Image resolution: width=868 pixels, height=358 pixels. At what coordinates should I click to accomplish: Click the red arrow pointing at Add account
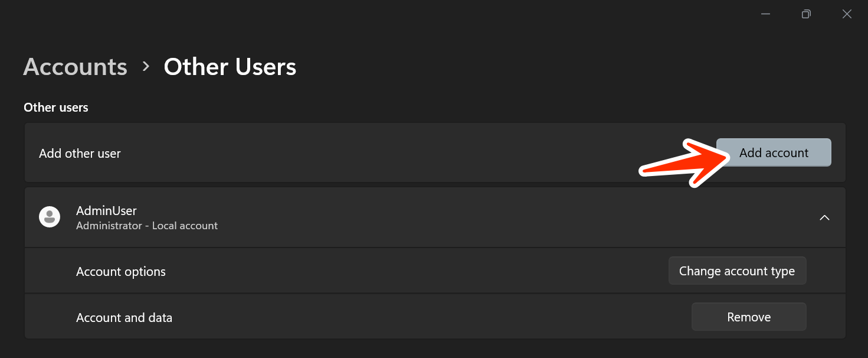pyautogui.click(x=684, y=162)
